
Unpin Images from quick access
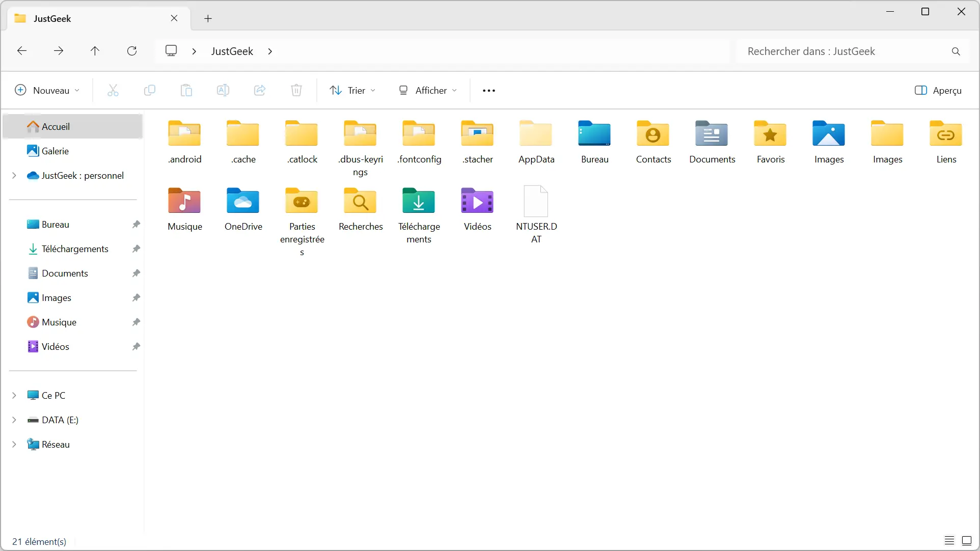(x=136, y=298)
